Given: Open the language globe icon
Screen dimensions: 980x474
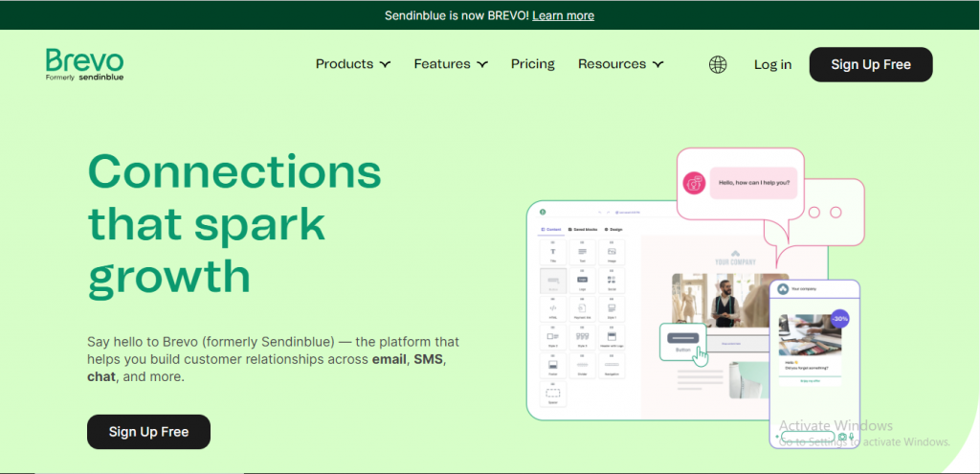Looking at the screenshot, I should (718, 64).
